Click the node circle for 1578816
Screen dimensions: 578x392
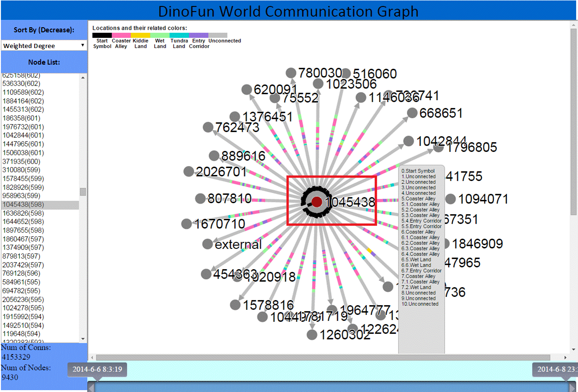[x=235, y=305]
